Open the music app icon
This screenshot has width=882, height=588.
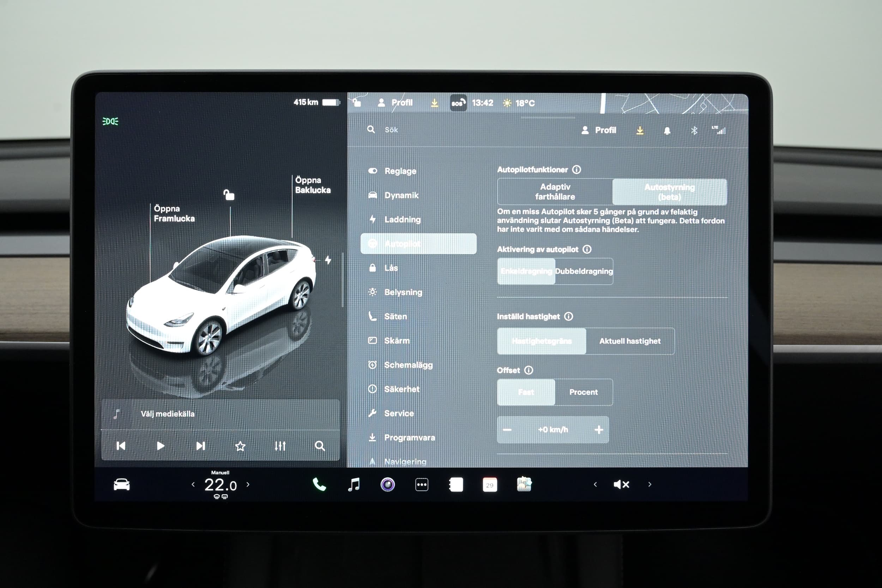coord(354,485)
